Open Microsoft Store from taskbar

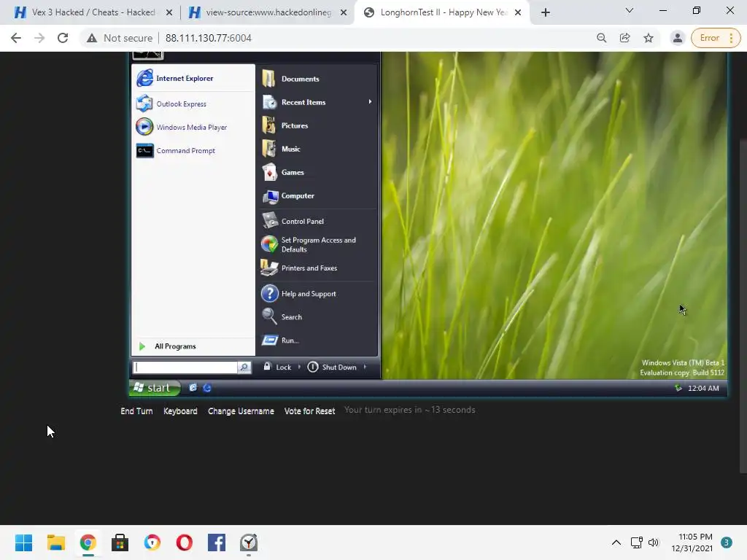pos(120,542)
